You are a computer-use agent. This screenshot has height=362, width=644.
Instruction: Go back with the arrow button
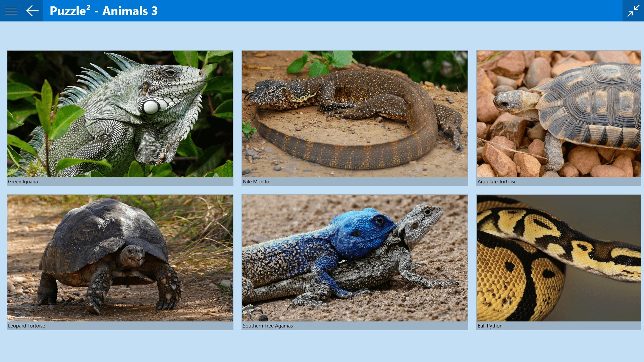coord(32,11)
